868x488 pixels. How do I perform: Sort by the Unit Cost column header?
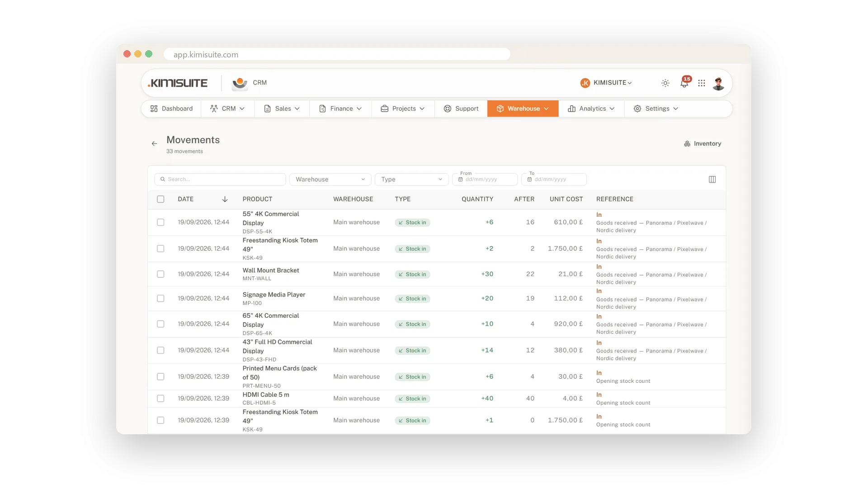566,199
